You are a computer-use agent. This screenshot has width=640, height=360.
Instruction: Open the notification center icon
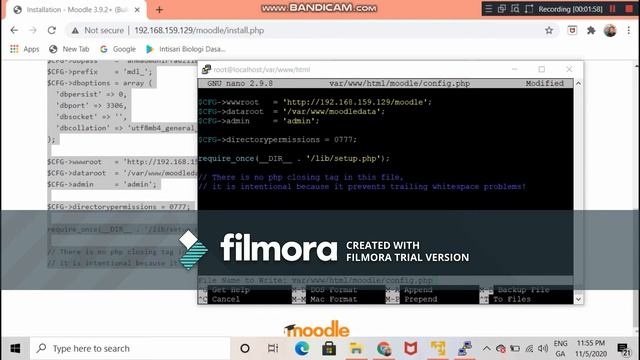[x=623, y=349]
